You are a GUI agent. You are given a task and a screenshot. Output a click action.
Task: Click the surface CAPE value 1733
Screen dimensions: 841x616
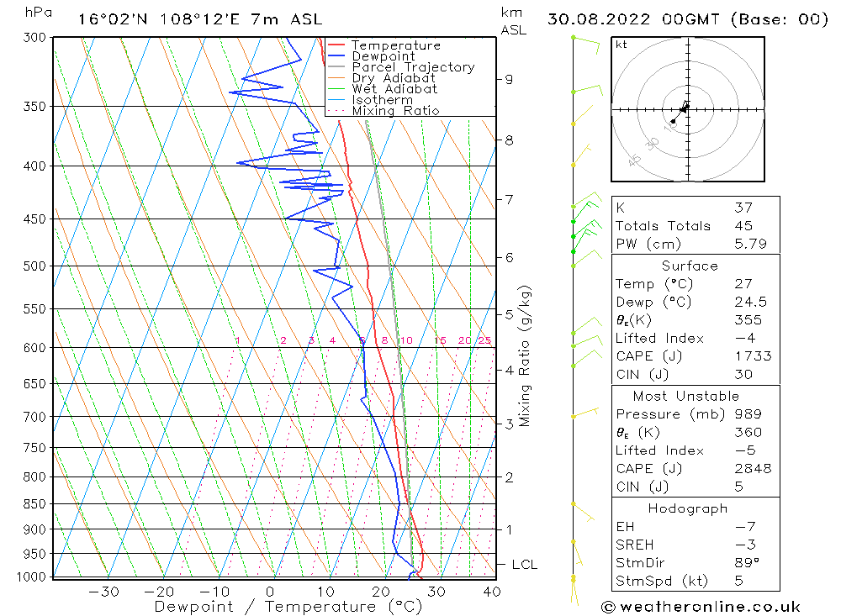[x=753, y=356]
